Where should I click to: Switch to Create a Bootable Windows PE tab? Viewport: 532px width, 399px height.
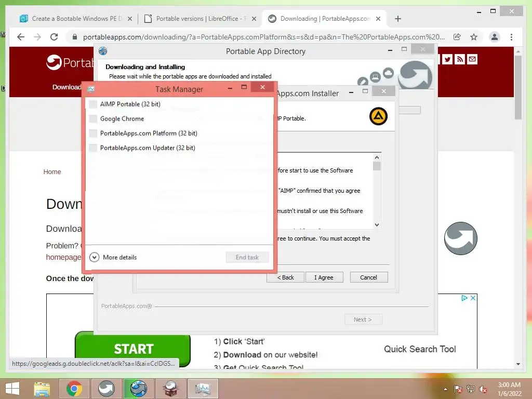[x=77, y=19]
